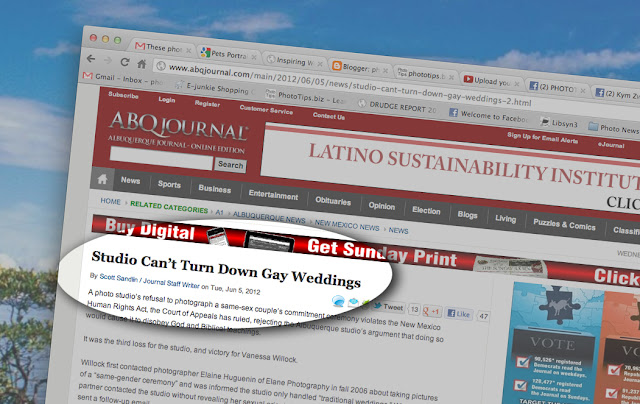Open the Obituaries navigation item
The image size is (640, 404).
(x=333, y=201)
